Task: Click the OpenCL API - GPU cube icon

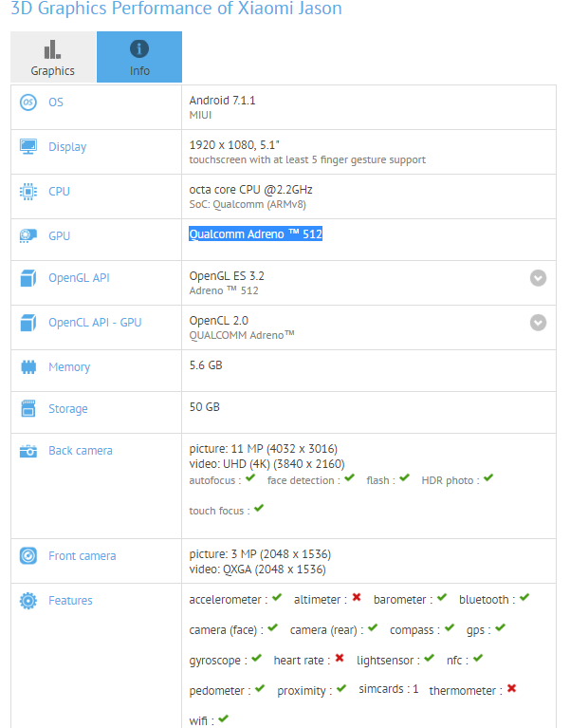Action: pyautogui.click(x=28, y=323)
